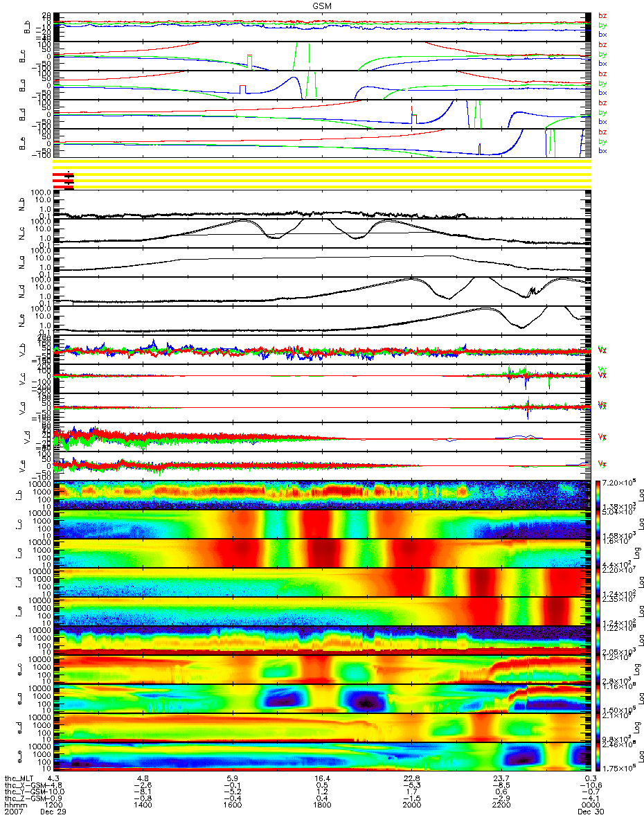
Task: Click the green by legend of B_b panel
Action: pos(602,25)
